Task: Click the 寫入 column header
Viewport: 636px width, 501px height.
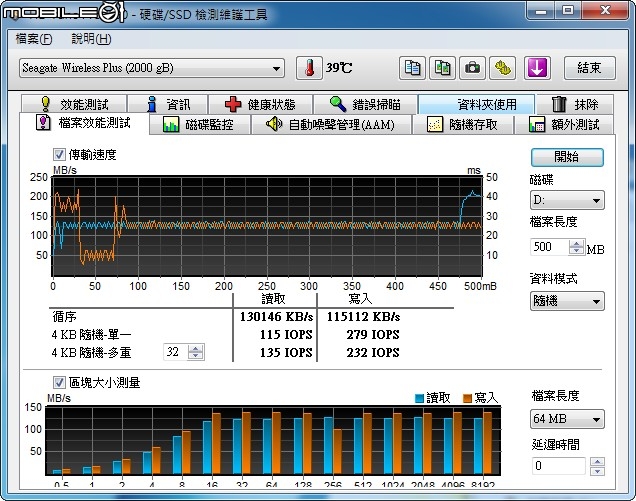Action: (x=360, y=299)
